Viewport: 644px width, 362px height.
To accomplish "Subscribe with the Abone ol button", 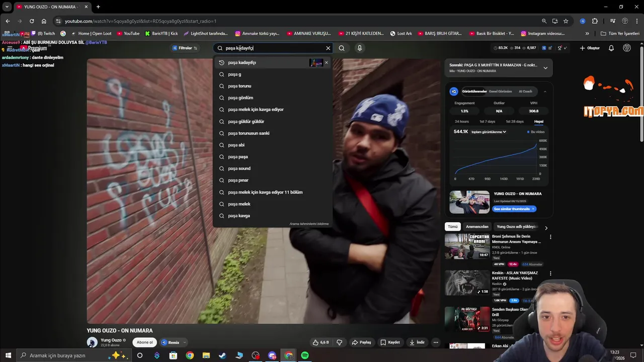I will click(x=144, y=342).
